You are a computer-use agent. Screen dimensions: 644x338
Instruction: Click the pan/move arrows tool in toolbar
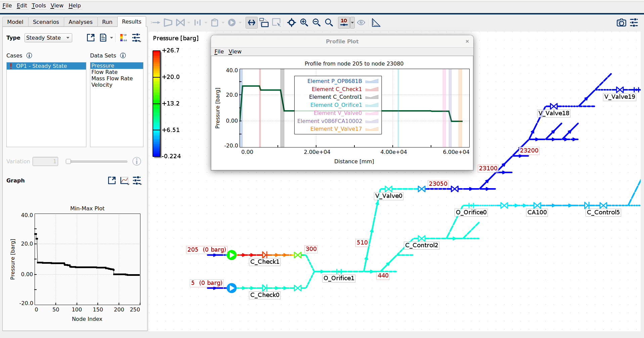[x=251, y=23]
